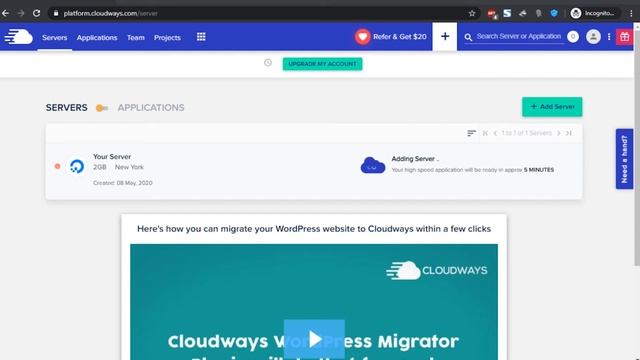Focus the Search Server or Application field
Image resolution: width=640 pixels, height=360 pixels.
coord(519,36)
